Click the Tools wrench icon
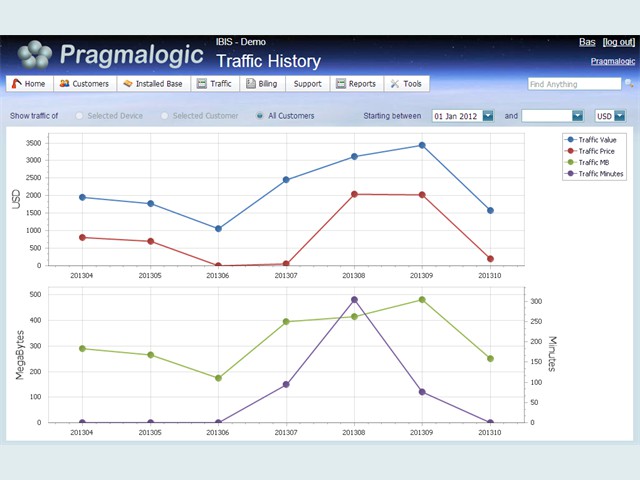 (x=395, y=84)
